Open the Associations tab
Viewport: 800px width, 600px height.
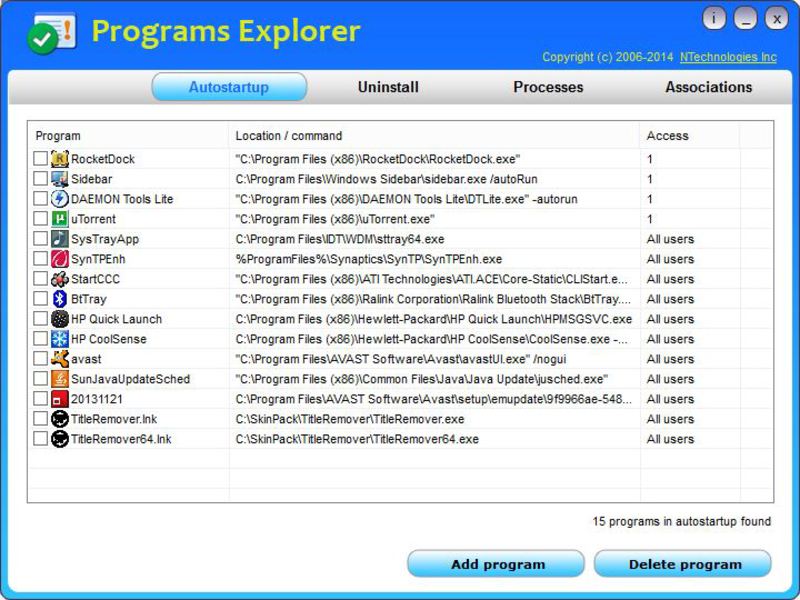(709, 87)
